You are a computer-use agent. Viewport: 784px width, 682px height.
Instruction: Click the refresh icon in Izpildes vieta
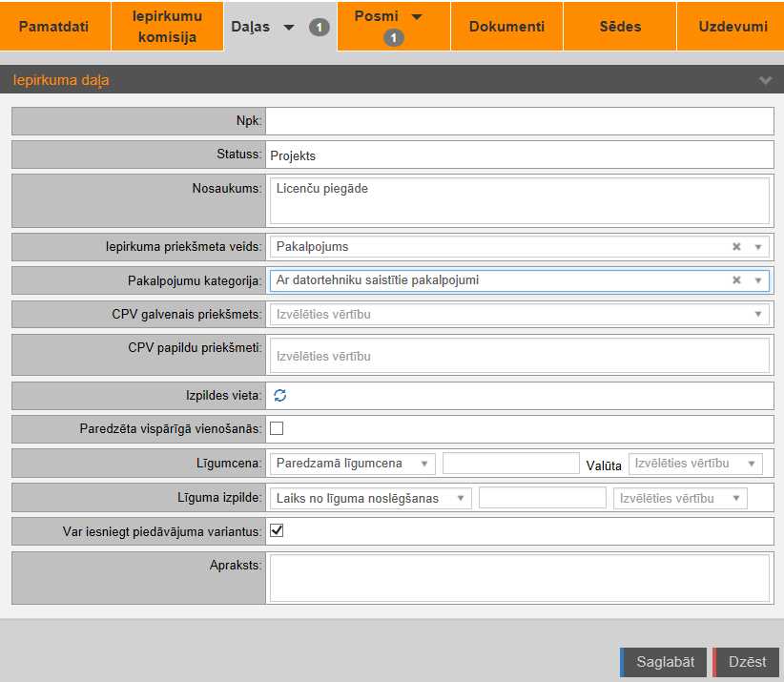tap(280, 395)
